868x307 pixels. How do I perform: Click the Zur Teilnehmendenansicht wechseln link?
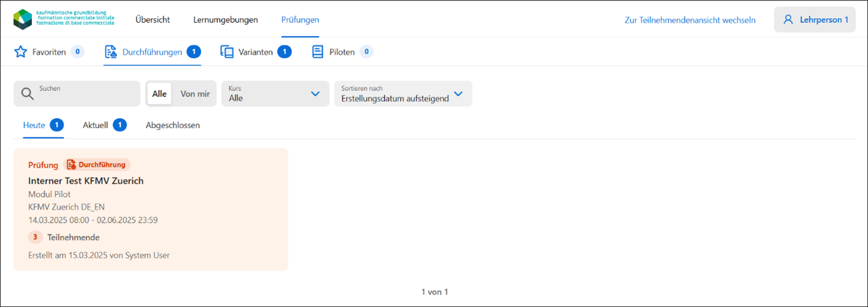point(690,20)
